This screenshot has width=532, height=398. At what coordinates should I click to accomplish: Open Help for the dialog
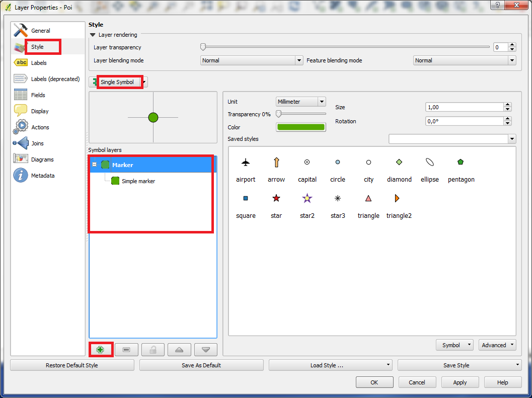click(x=502, y=382)
